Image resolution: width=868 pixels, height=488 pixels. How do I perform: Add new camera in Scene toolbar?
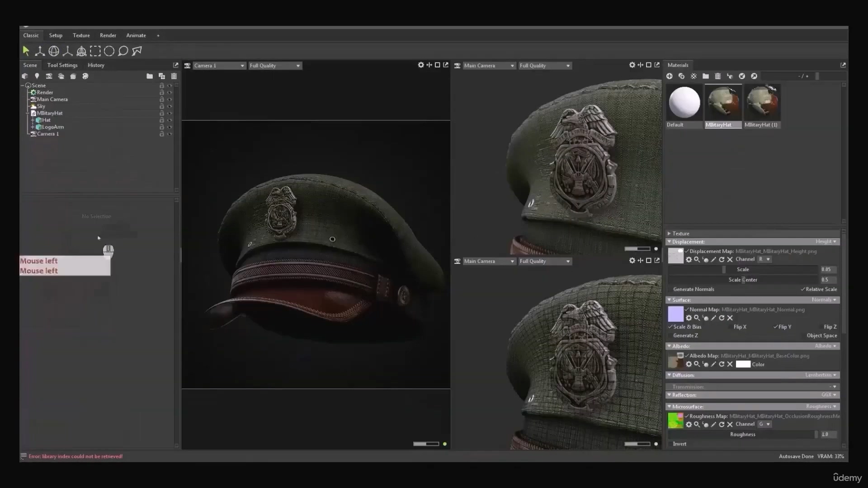click(x=49, y=76)
